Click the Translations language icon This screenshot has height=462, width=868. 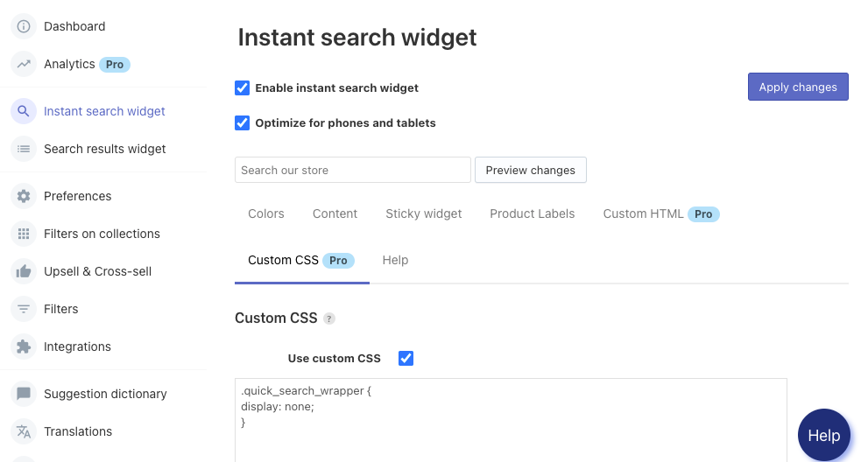click(x=24, y=431)
